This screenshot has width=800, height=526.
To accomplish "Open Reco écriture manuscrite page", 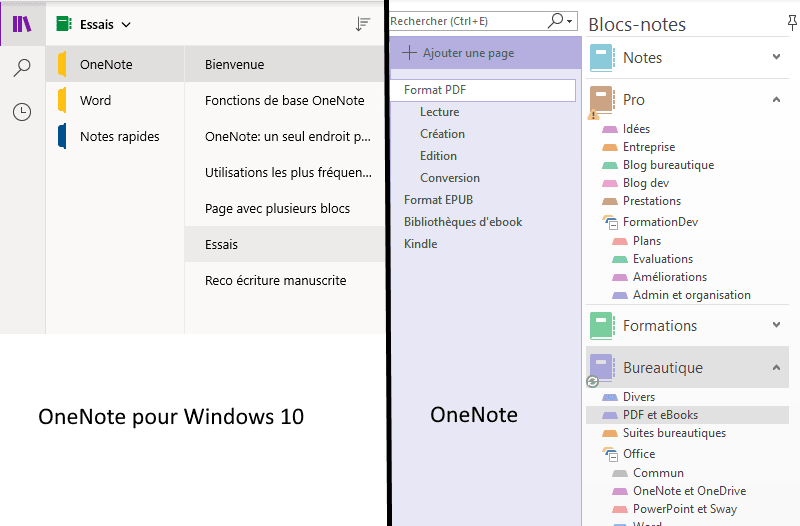I will 285,280.
